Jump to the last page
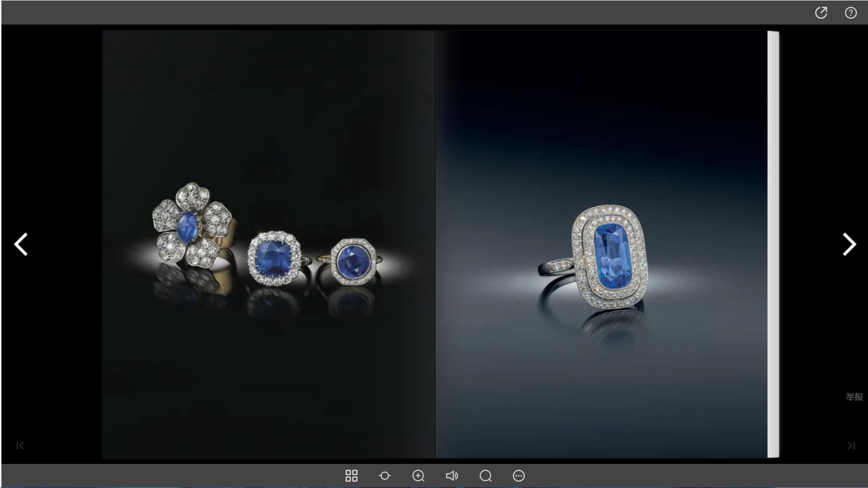This screenshot has height=488, width=868. (851, 446)
